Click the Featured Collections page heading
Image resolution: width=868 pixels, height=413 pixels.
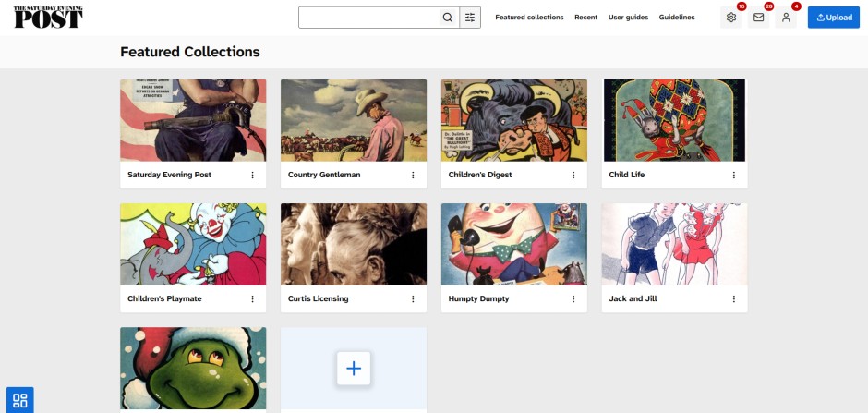[190, 52]
